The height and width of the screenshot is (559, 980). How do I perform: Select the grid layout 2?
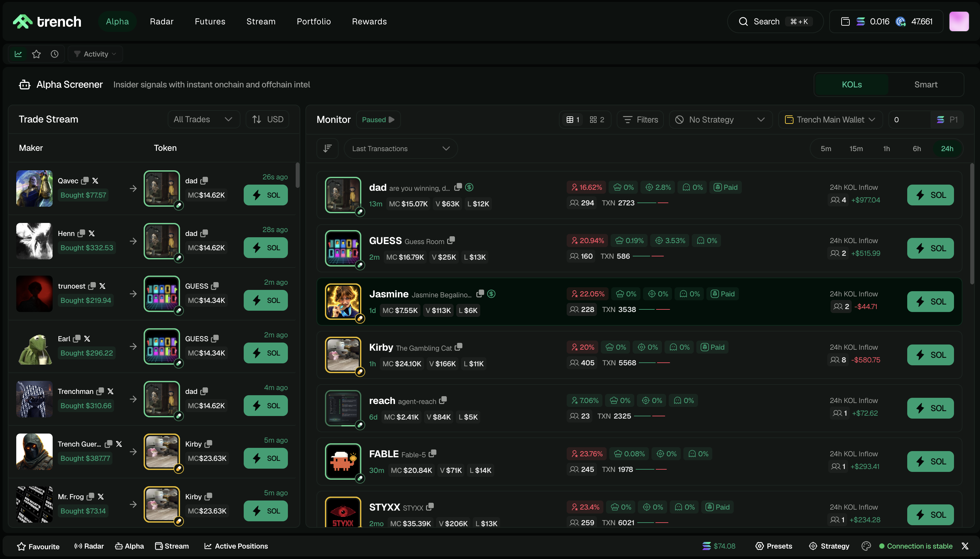coord(597,120)
